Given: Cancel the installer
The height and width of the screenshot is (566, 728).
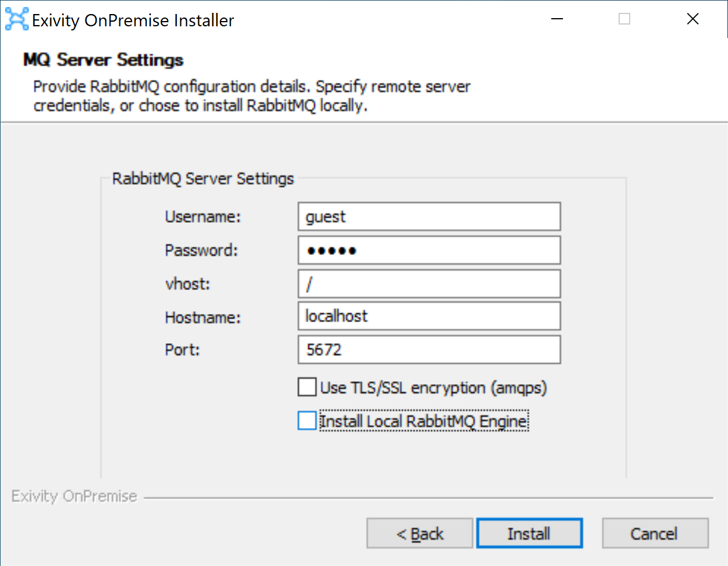Looking at the screenshot, I should click(x=655, y=533).
